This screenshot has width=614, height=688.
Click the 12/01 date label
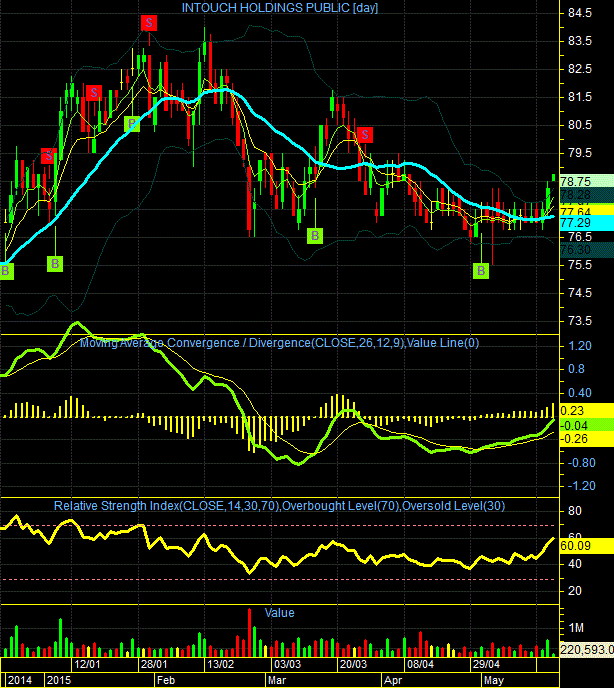pos(87,664)
